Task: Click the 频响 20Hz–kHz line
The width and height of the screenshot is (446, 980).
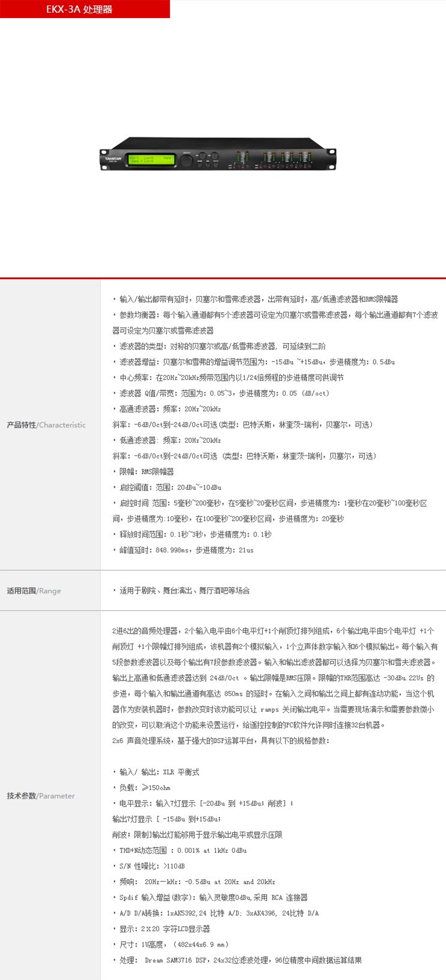Action: 194,882
